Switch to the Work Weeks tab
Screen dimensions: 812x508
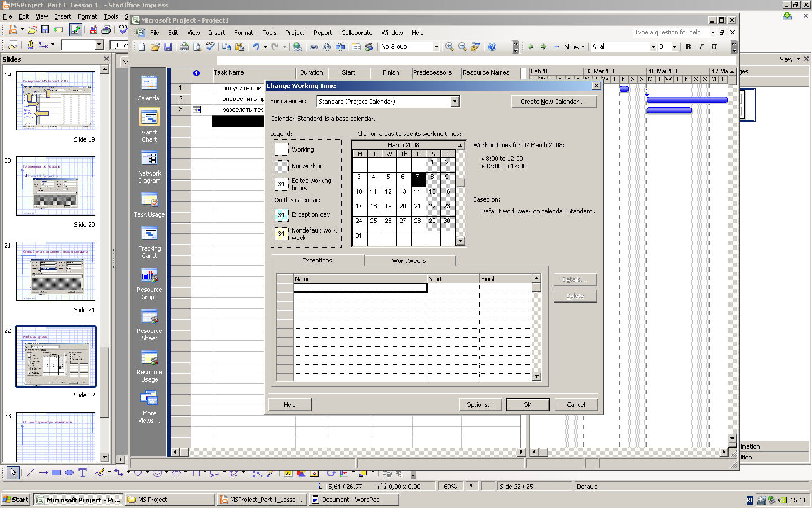409,261
